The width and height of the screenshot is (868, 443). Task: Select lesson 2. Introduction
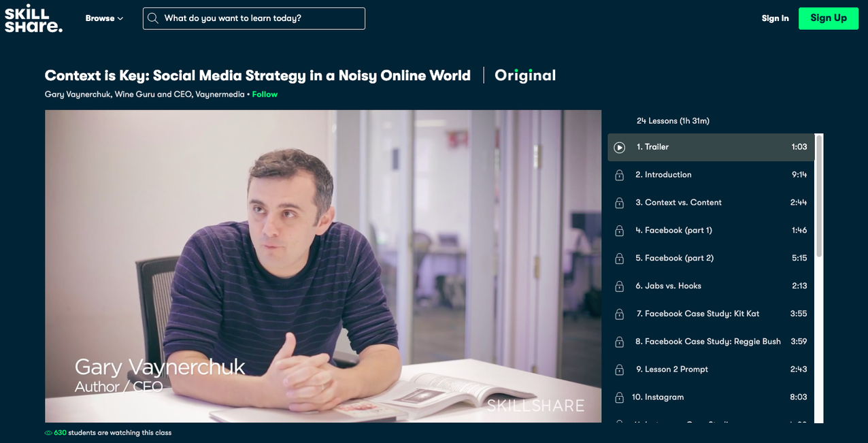pyautogui.click(x=711, y=175)
